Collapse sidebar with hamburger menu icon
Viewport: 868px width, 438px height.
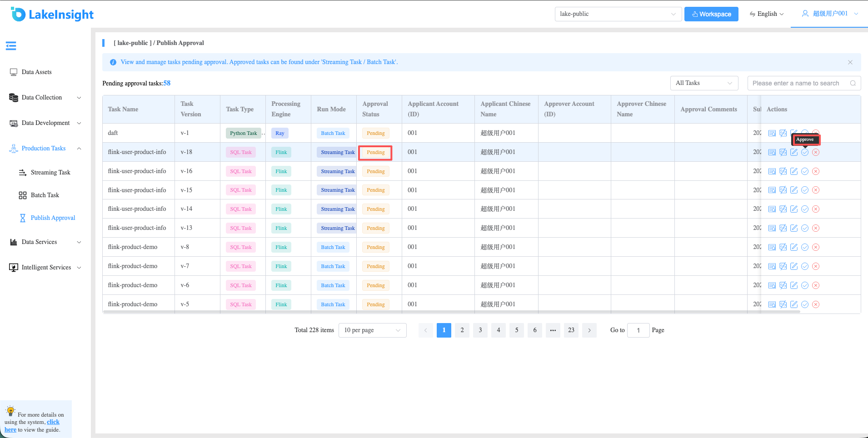tap(11, 45)
